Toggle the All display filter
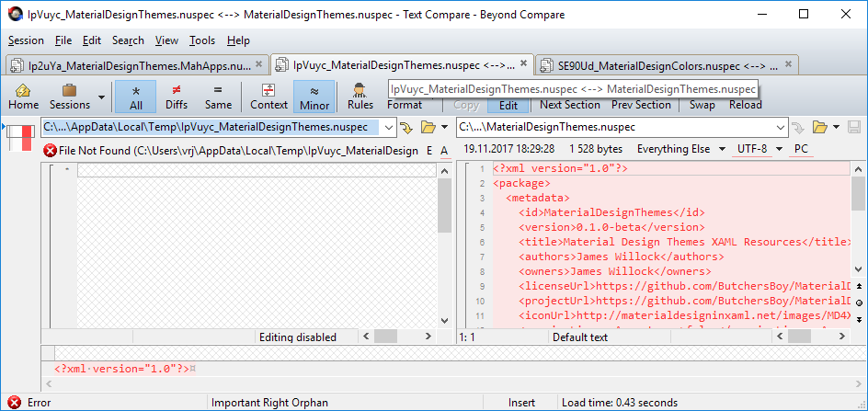868x411 pixels. [x=136, y=97]
